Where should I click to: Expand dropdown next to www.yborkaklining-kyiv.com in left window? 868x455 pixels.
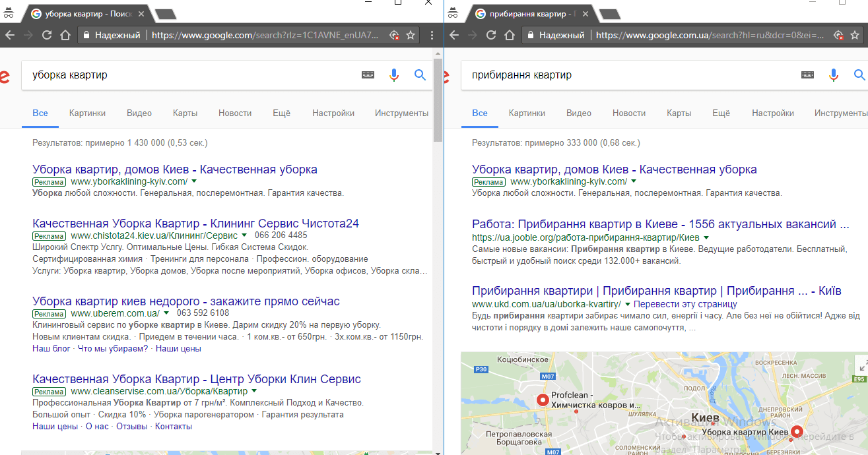coord(194,181)
